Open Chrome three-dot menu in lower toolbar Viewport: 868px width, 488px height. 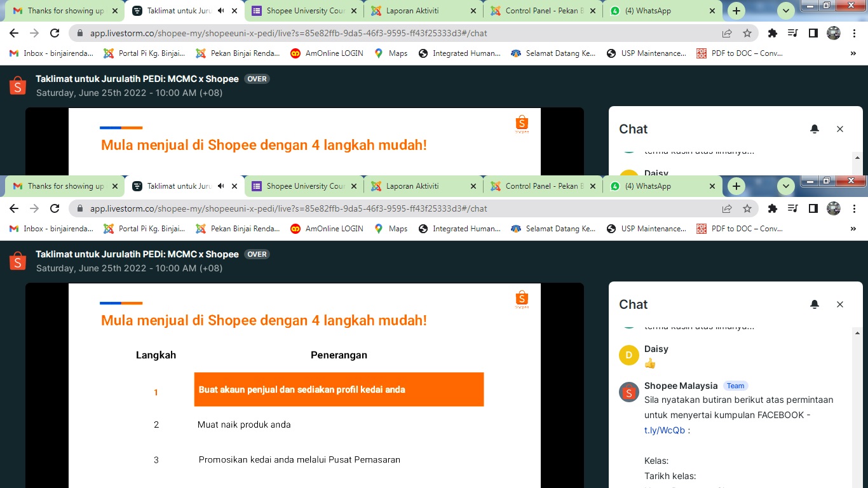[x=855, y=208]
